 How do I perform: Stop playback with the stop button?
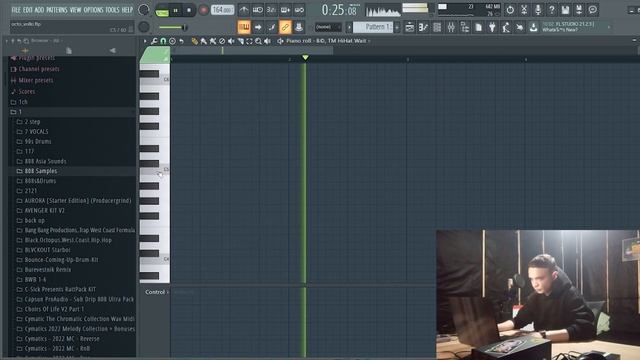tap(189, 10)
